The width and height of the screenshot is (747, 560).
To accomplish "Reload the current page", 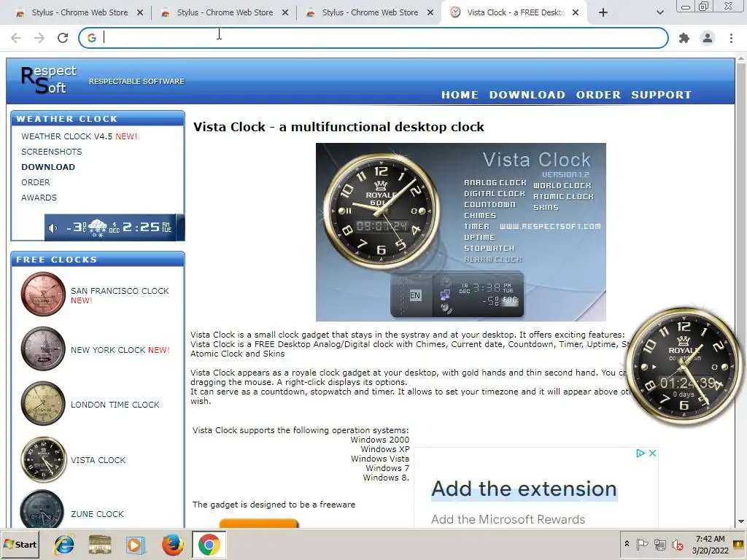I will (63, 38).
